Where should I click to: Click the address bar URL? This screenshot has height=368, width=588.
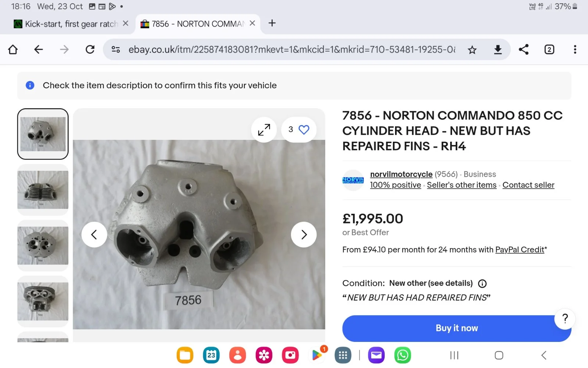pos(290,50)
